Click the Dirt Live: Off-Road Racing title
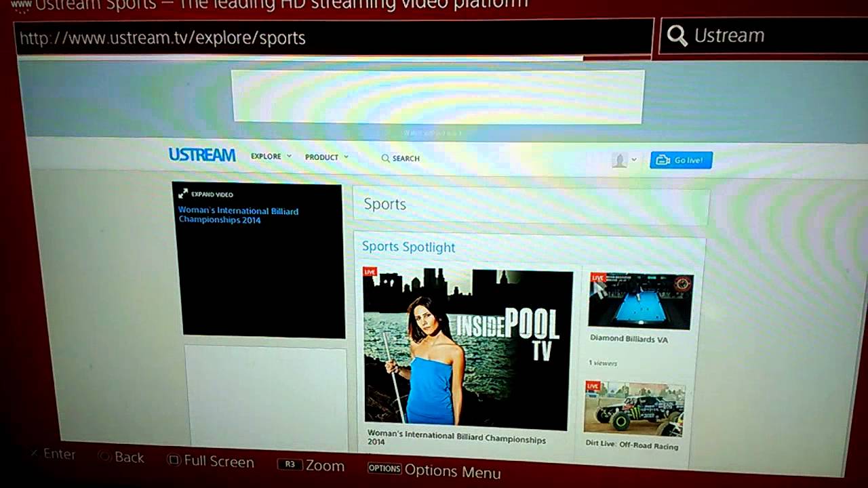The image size is (868, 488). tap(631, 445)
